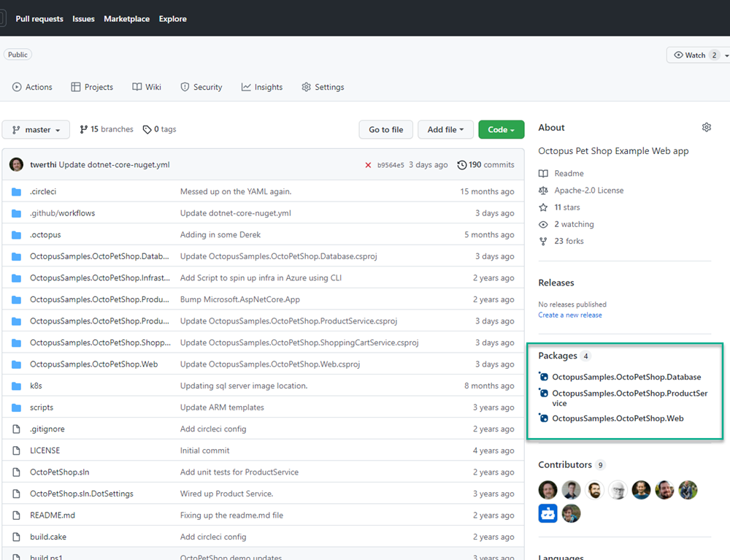Open the Create a new release link

[570, 315]
